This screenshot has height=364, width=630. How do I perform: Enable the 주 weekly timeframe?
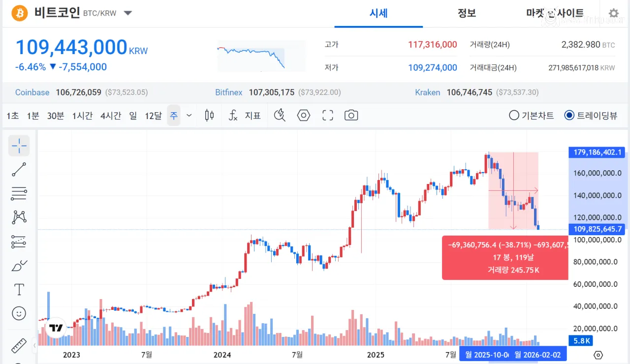click(x=173, y=115)
